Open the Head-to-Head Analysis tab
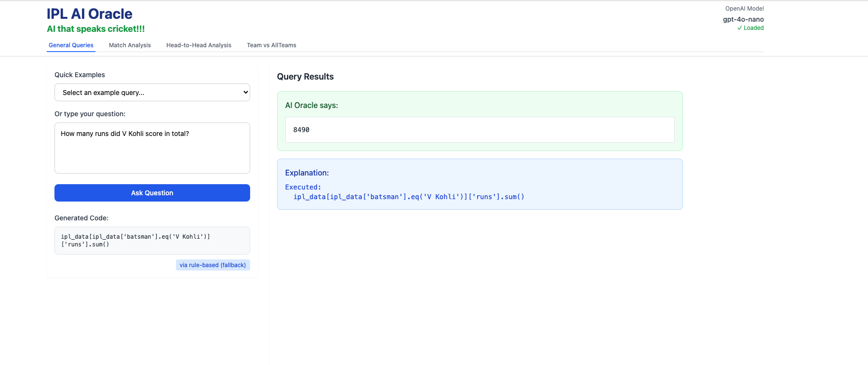The height and width of the screenshot is (365, 868). click(199, 45)
